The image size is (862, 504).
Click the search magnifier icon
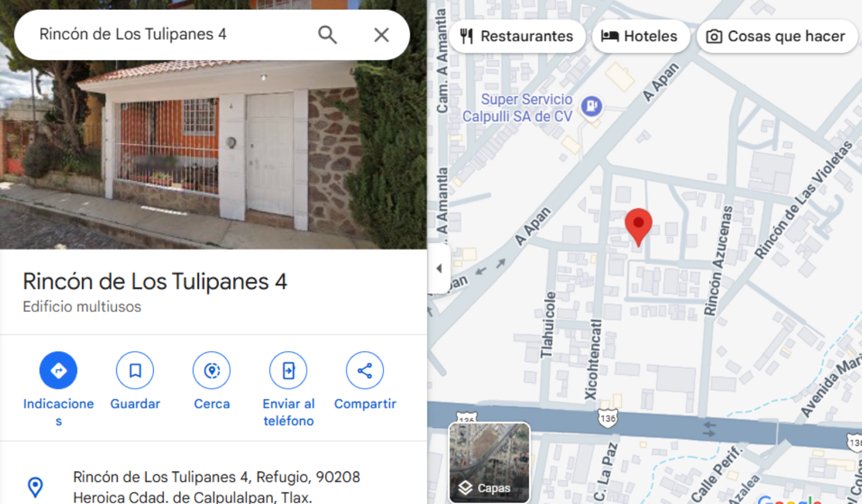[327, 34]
